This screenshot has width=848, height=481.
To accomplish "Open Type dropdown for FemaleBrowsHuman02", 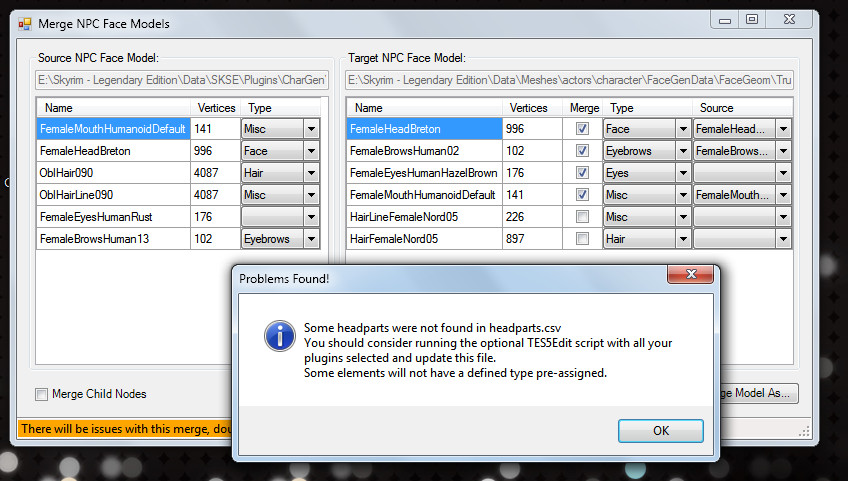I will coord(683,150).
